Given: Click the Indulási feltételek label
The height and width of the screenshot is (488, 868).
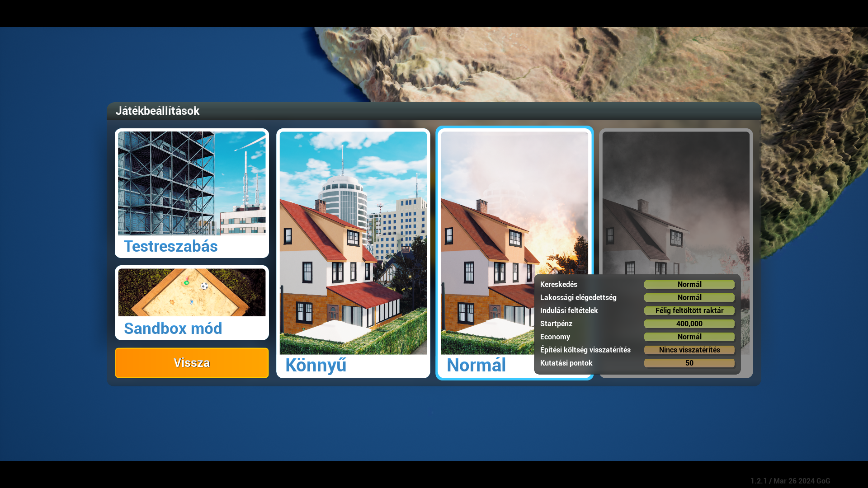Looking at the screenshot, I should pos(569,310).
